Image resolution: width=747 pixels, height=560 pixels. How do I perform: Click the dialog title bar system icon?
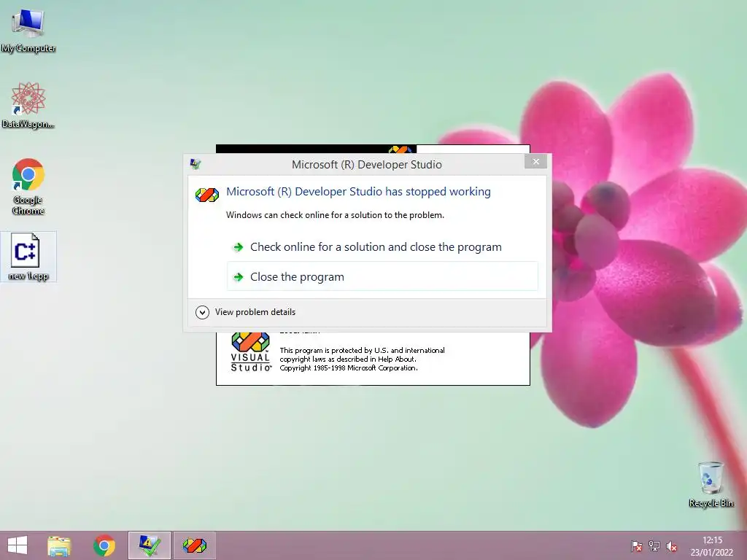tap(196, 164)
